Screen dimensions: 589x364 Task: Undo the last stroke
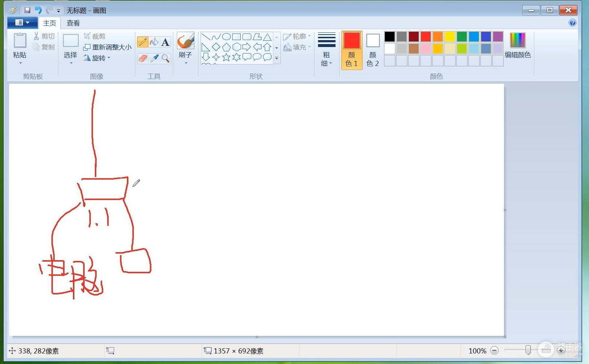coord(38,10)
